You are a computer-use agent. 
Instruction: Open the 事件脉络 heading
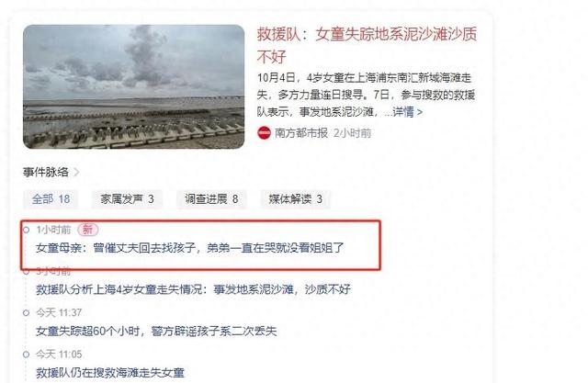click(46, 172)
